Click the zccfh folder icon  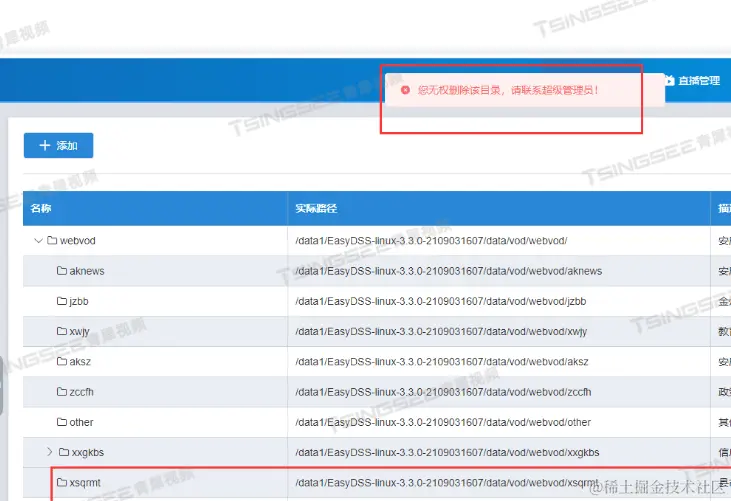[62, 391]
